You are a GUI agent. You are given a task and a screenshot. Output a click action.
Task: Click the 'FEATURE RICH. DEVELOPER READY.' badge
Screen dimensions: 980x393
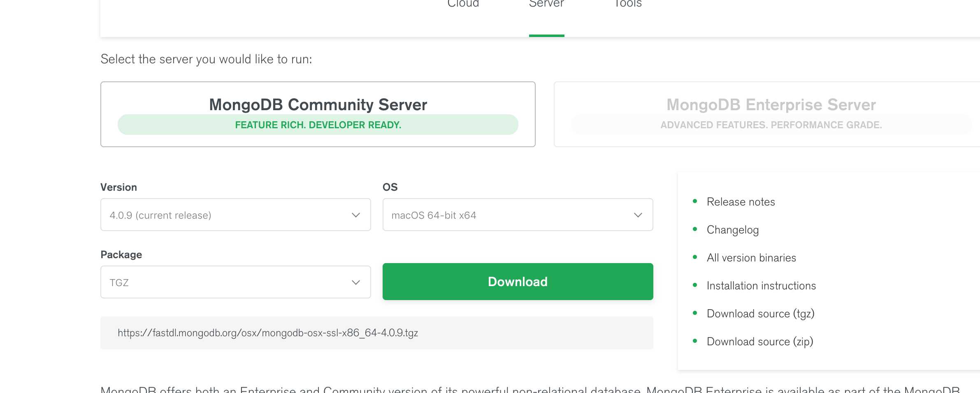pos(318,125)
